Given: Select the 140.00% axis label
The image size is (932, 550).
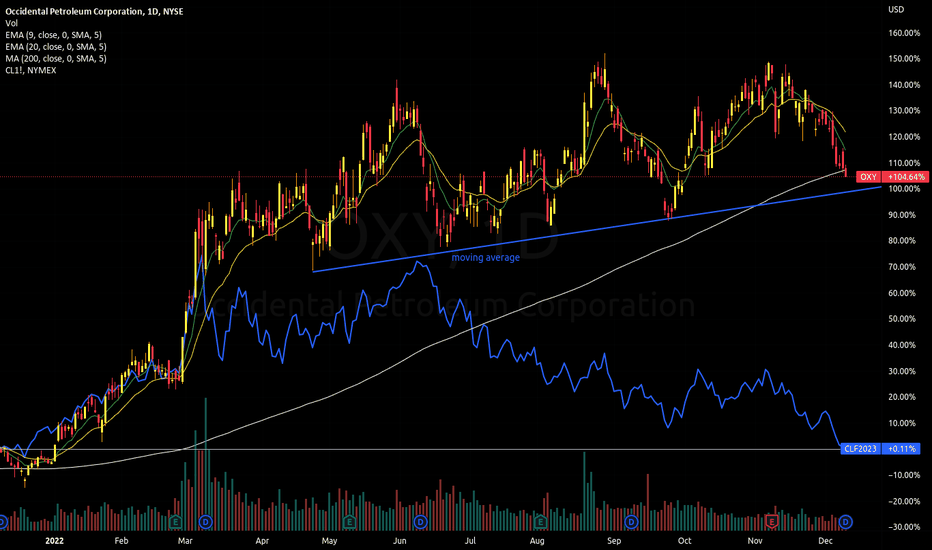Looking at the screenshot, I should [x=904, y=84].
